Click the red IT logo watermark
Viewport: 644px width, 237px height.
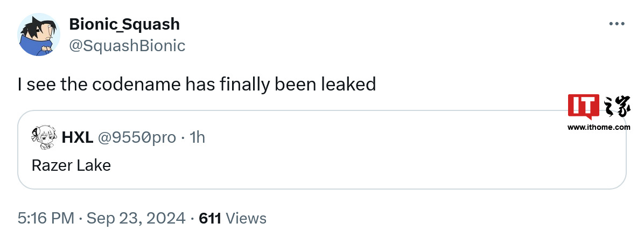[583, 107]
